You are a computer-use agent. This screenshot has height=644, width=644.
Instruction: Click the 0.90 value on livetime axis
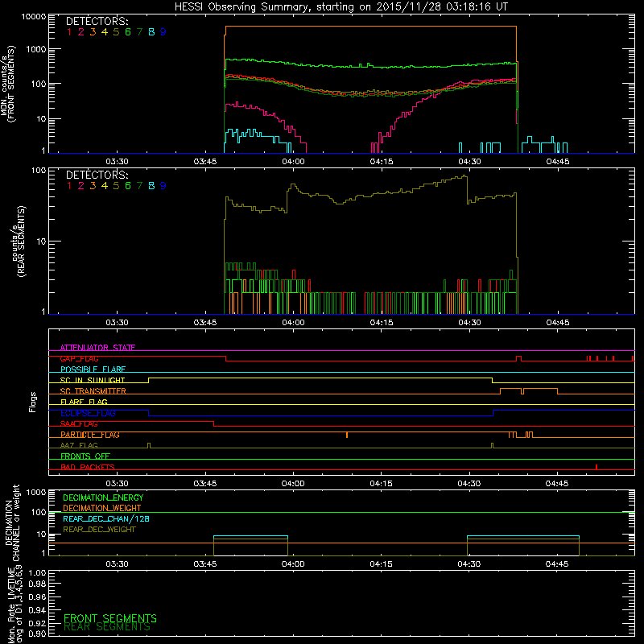tap(37, 634)
